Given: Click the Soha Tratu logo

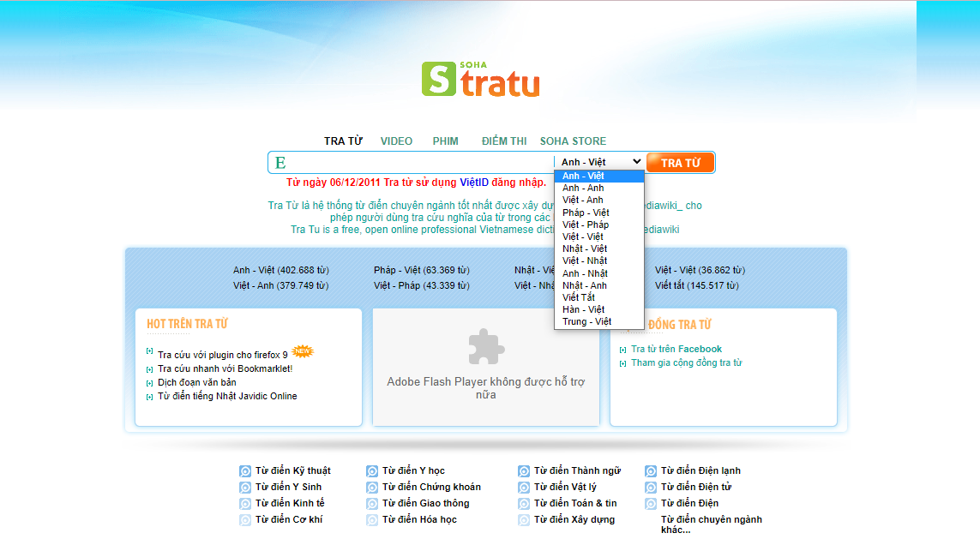Looking at the screenshot, I should pos(481,80).
